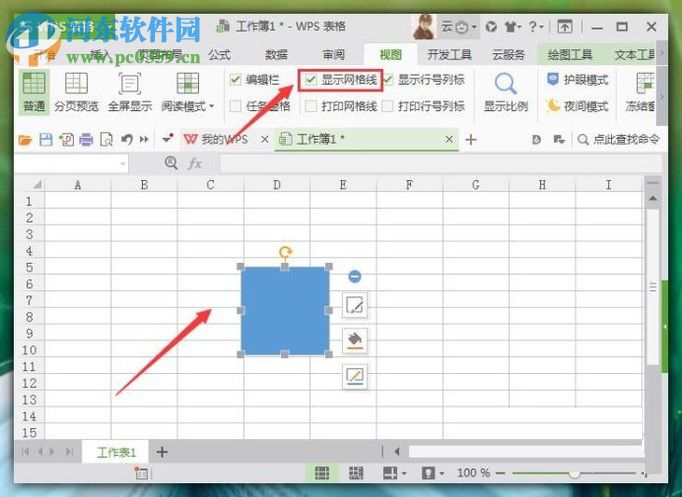This screenshot has width=682, height=497.
Task: Click the 100 % zoom level text
Action: [473, 473]
